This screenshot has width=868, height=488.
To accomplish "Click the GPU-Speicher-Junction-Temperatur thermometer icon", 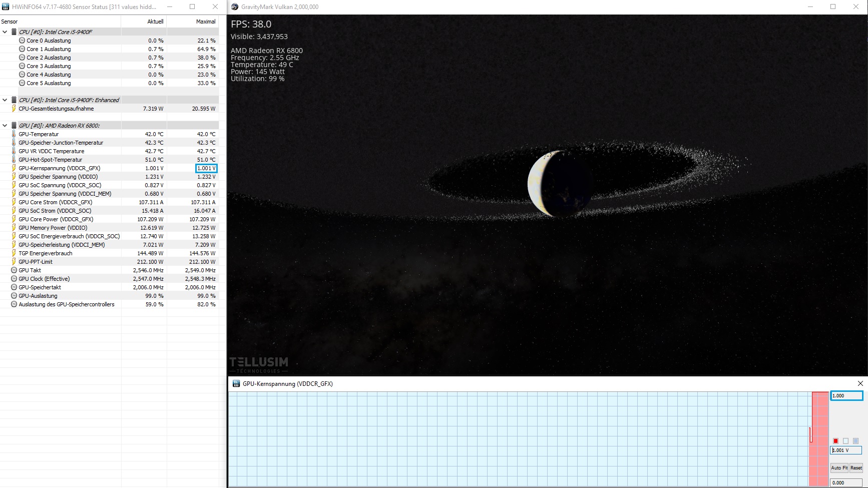I will click(x=14, y=143).
